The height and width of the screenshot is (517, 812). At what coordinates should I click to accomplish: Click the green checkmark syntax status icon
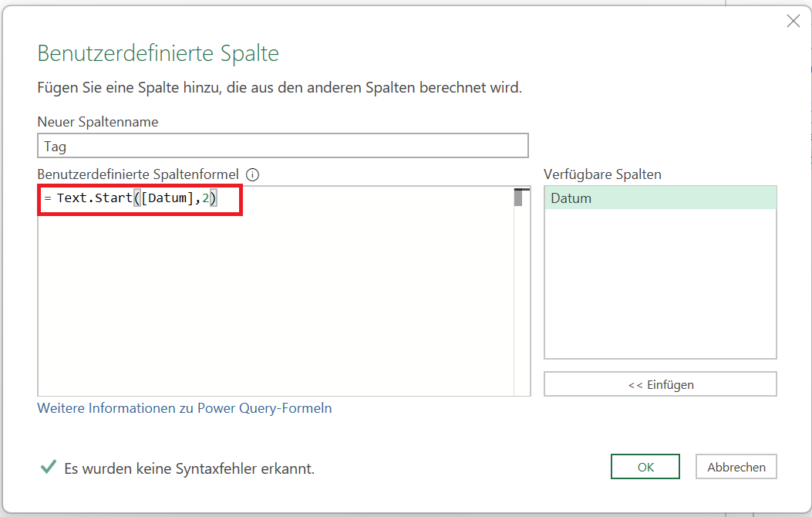[x=48, y=467]
